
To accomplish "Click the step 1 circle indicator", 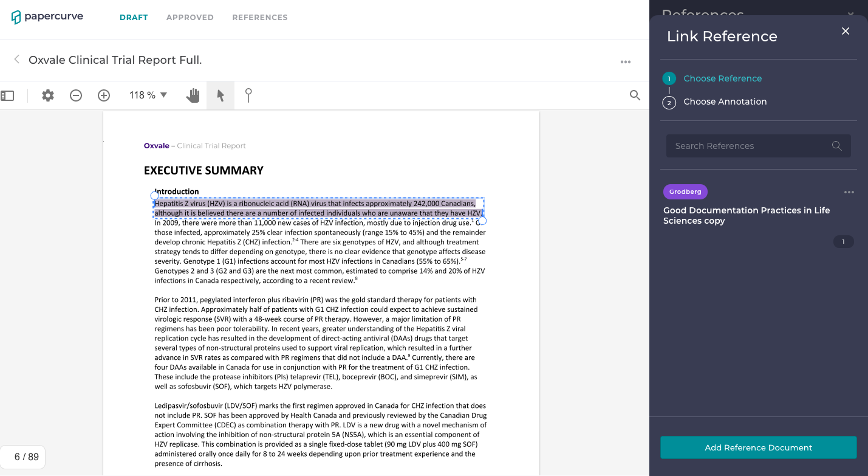I will (x=669, y=78).
